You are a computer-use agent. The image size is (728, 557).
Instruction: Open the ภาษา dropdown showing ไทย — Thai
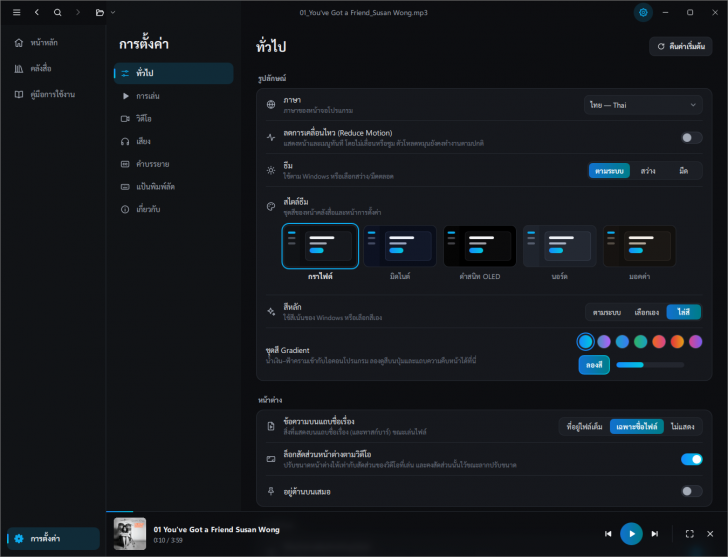pyautogui.click(x=643, y=105)
